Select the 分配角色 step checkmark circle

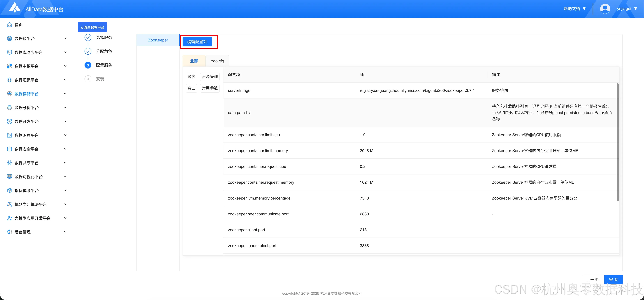click(88, 51)
